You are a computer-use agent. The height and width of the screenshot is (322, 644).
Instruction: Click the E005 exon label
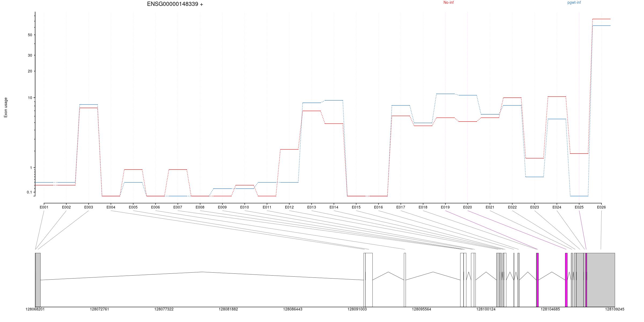133,207
